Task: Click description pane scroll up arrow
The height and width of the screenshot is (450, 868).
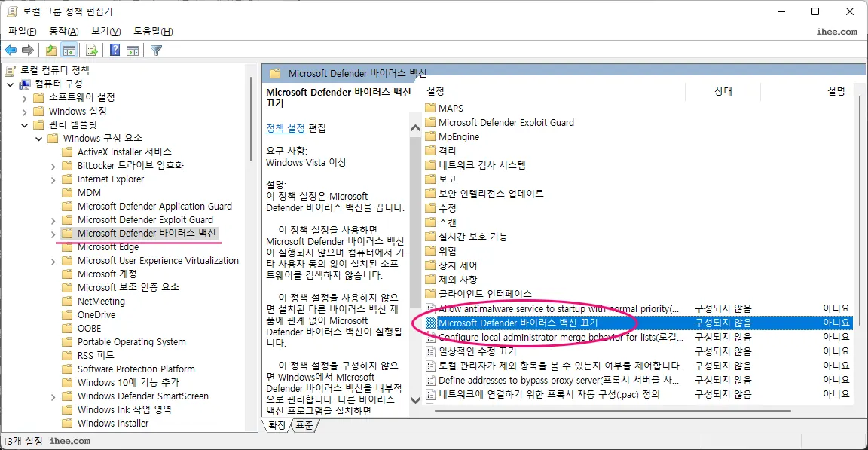Action: coord(415,128)
